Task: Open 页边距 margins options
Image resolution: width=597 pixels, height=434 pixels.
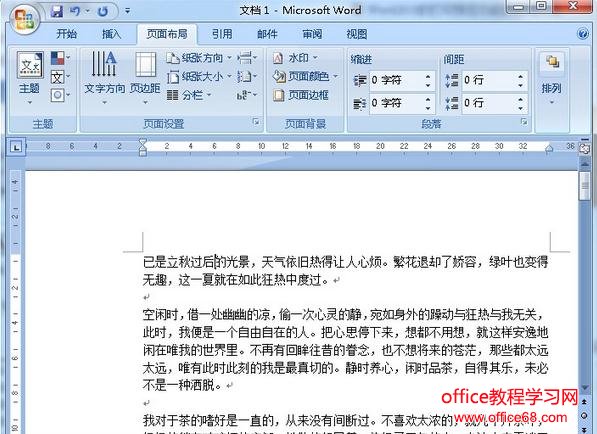Action: [x=145, y=78]
